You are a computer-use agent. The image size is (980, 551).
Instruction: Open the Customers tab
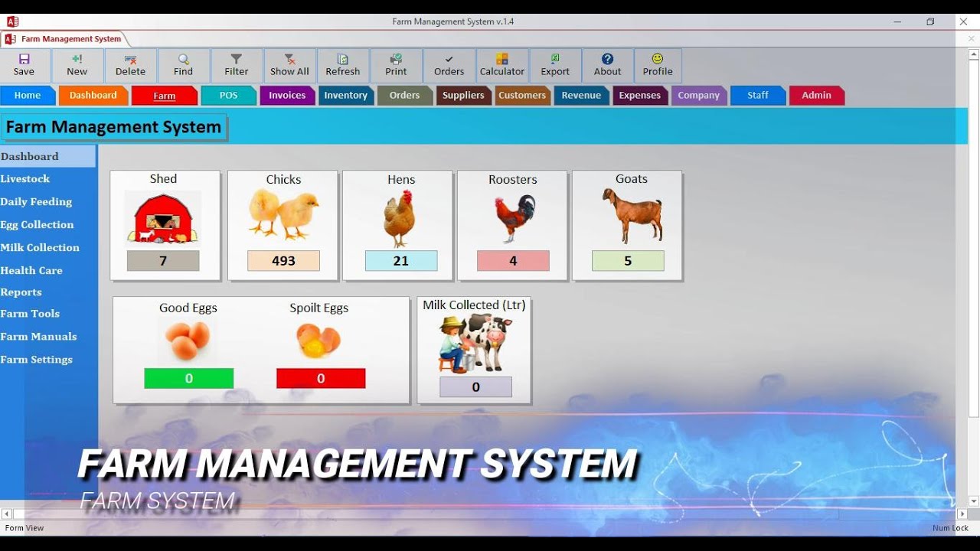point(522,96)
